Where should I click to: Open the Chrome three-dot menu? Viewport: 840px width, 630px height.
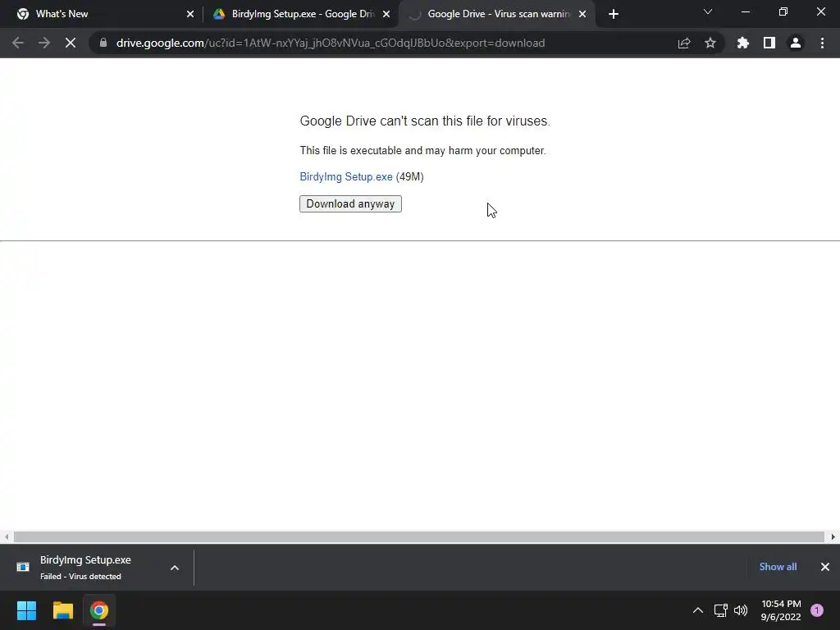click(x=822, y=43)
